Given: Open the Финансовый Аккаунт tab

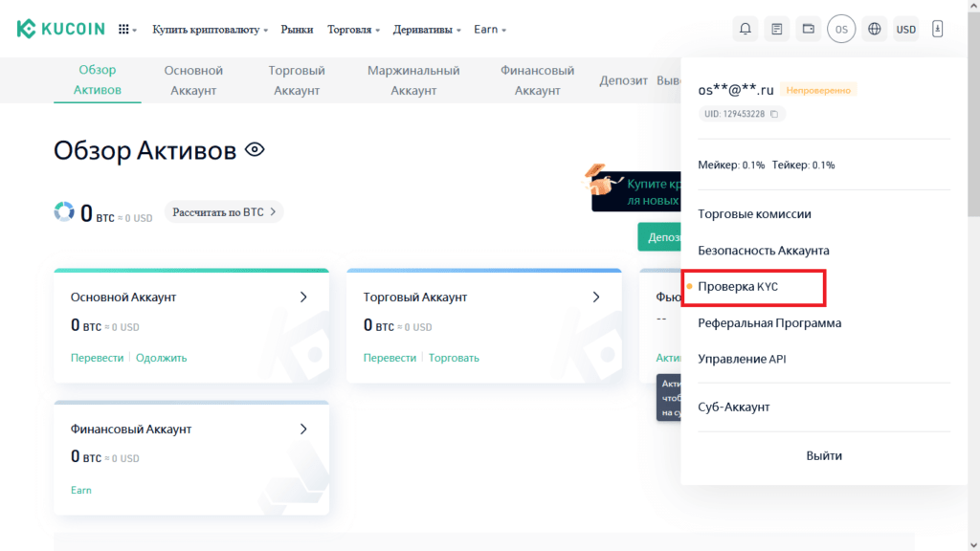Looking at the screenshot, I should 536,80.
